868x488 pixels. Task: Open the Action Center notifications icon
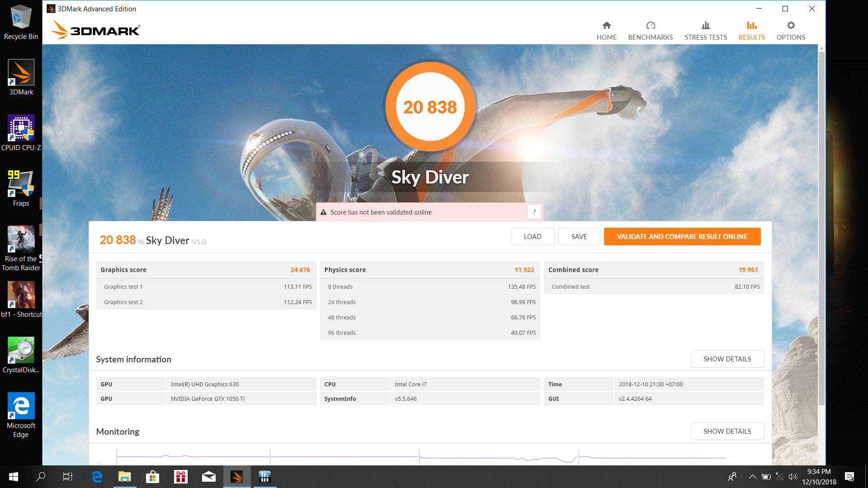pos(849,477)
